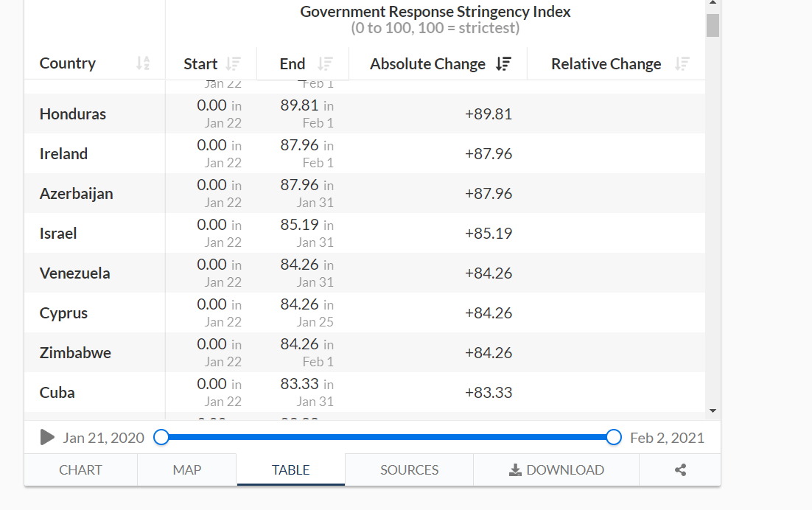Click the Country sort A-Z icon
Screen dimensions: 812x510
point(143,64)
